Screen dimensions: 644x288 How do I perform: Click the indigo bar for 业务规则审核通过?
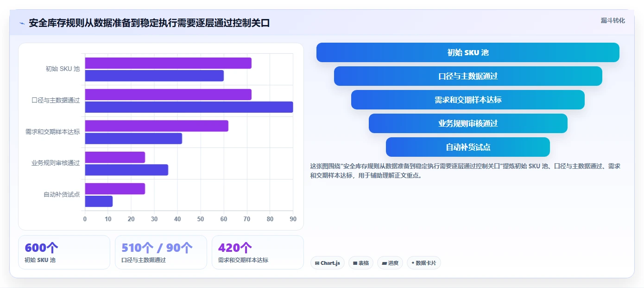pos(126,170)
